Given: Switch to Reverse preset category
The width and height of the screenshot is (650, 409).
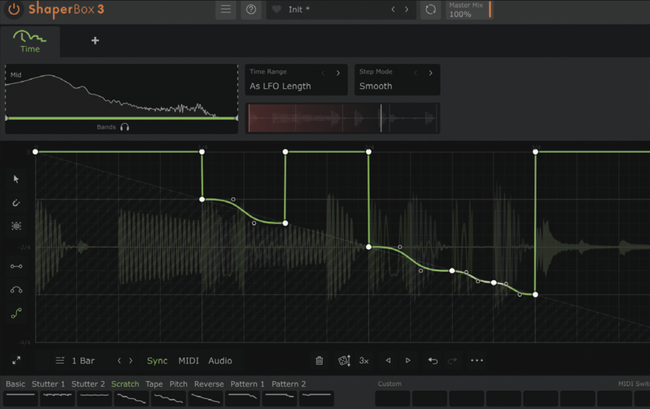Looking at the screenshot, I should coord(209,384).
